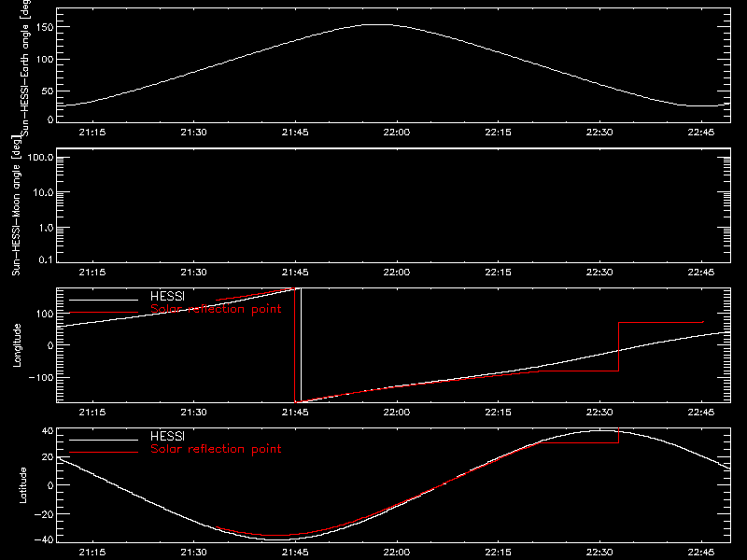747x560 pixels.
Task: Click 21:45 time label under Longitude plot
Action: click(295, 413)
